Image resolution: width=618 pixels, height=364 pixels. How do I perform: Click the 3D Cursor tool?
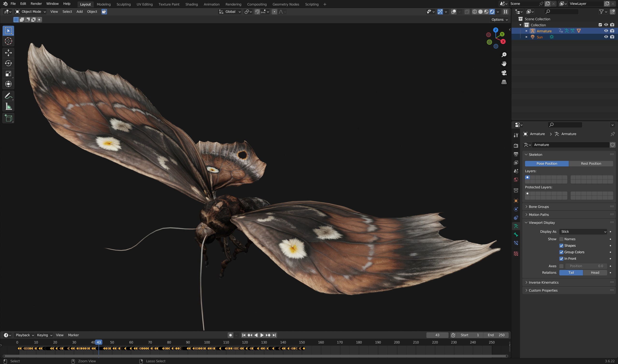[x=8, y=41]
